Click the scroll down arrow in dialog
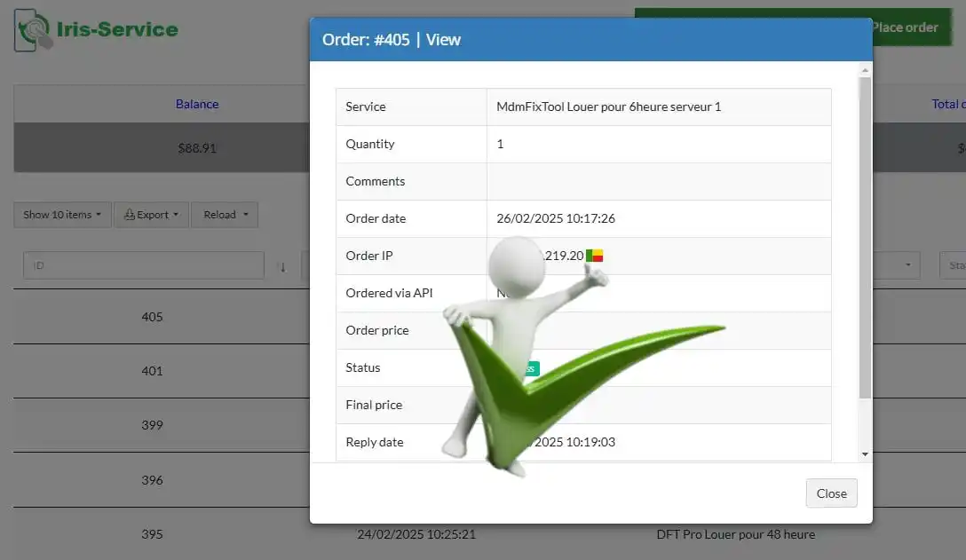The height and width of the screenshot is (560, 966). click(865, 454)
